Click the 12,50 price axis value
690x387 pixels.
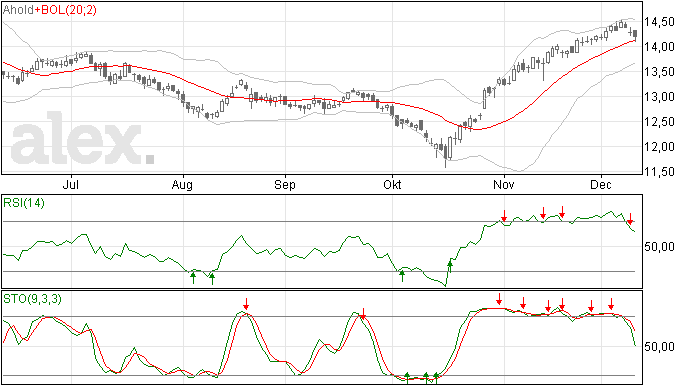[x=659, y=122]
